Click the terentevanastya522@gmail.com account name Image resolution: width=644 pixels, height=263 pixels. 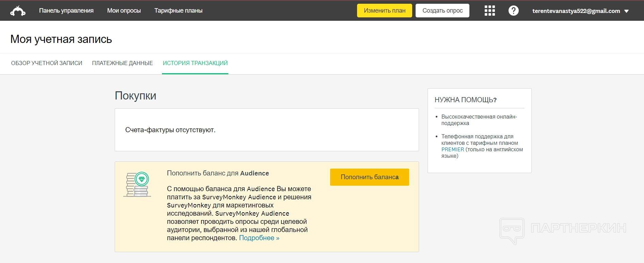(x=576, y=11)
